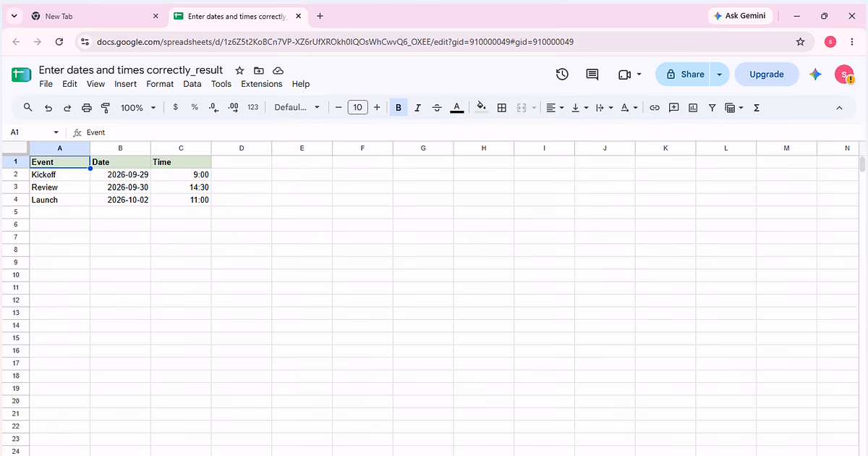This screenshot has width=868, height=456.
Task: Select cell with date 2026-10-02
Action: (x=120, y=200)
